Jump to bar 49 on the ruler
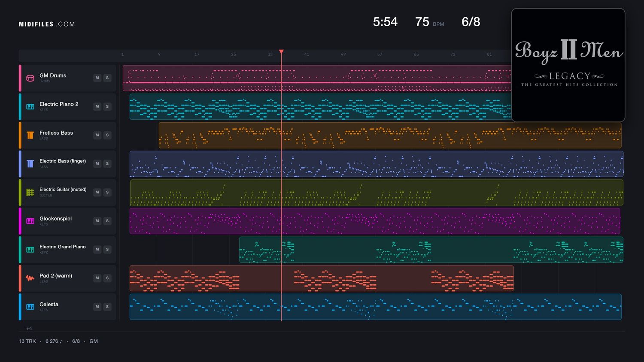The width and height of the screenshot is (644, 362). click(343, 54)
